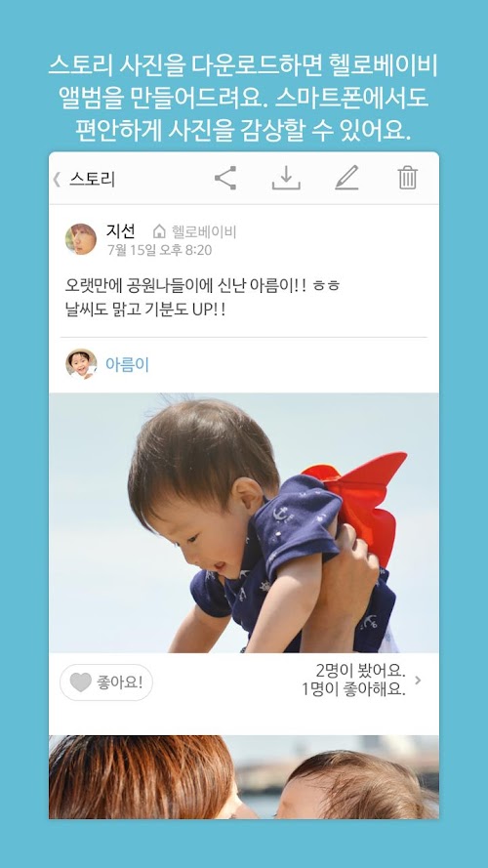Delete story with the trash icon
Screen dimensions: 488x868
coord(407,179)
